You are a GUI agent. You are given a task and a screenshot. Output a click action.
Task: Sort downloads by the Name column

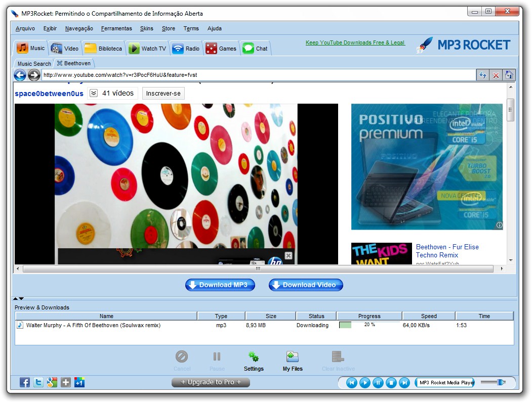tap(106, 316)
